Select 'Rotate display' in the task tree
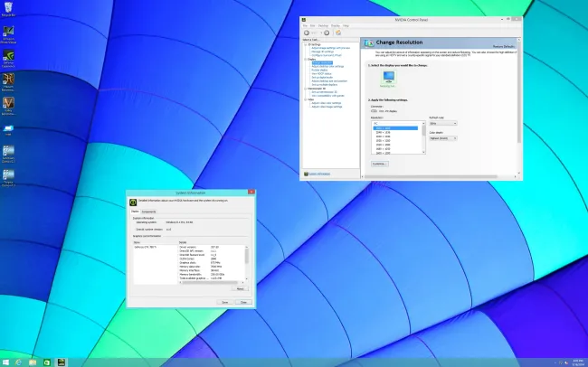Screen dimensions: 588x367 [319, 71]
